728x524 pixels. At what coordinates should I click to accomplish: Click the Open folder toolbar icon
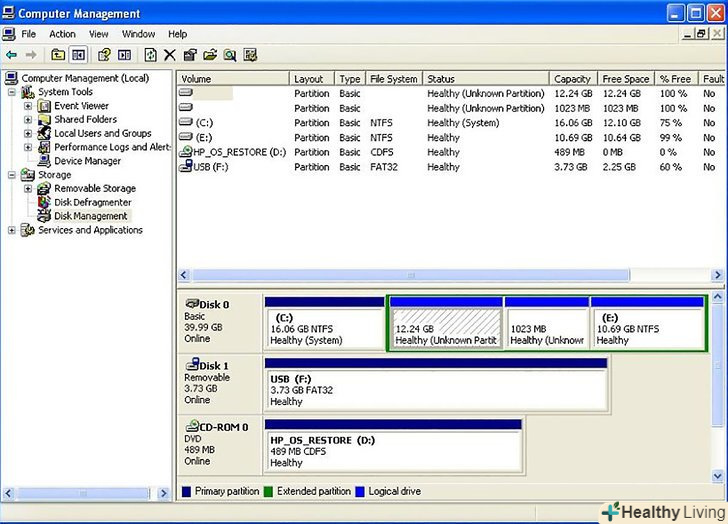pyautogui.click(x=209, y=55)
